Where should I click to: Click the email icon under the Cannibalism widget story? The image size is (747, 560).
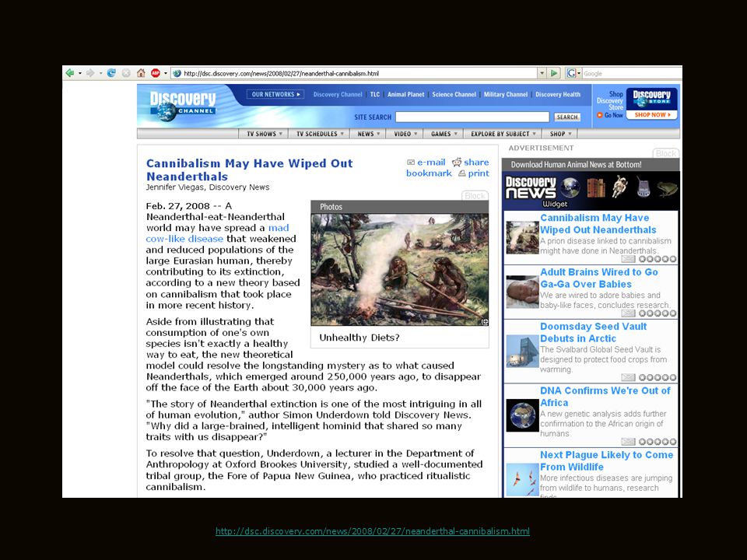click(629, 259)
